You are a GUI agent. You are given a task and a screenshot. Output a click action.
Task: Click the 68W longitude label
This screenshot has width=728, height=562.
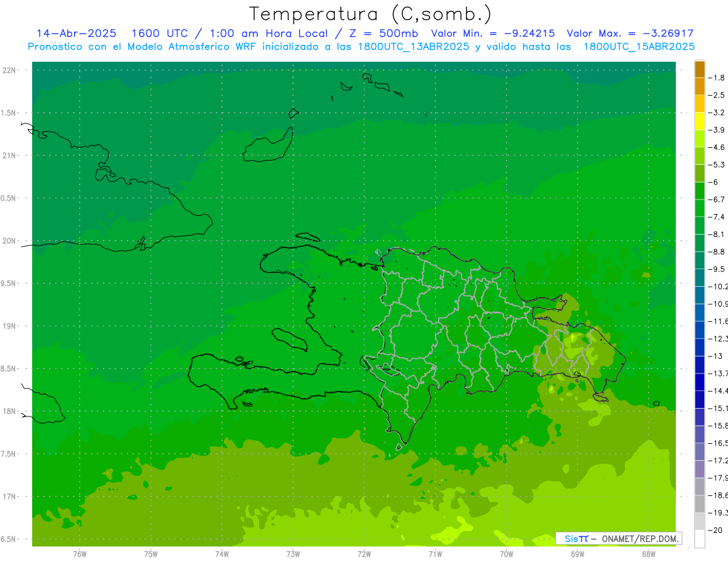(649, 554)
